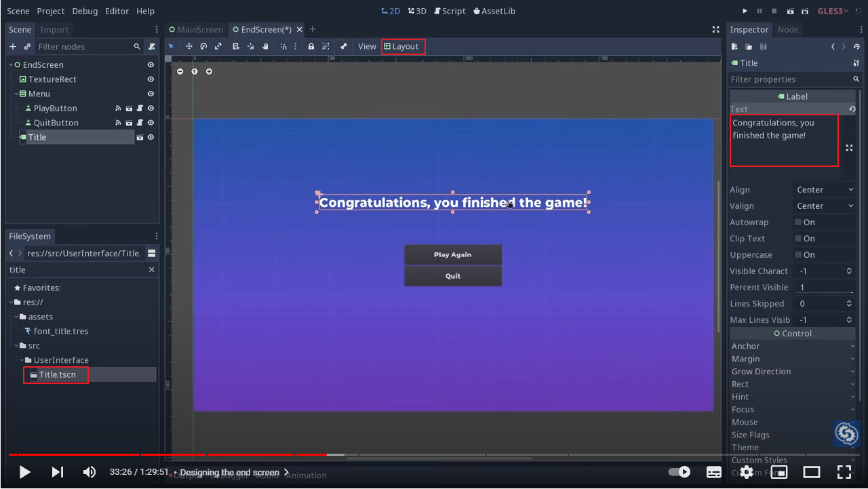Choose the Pan Mode hand tool
This screenshot has height=489, width=868.
click(265, 46)
